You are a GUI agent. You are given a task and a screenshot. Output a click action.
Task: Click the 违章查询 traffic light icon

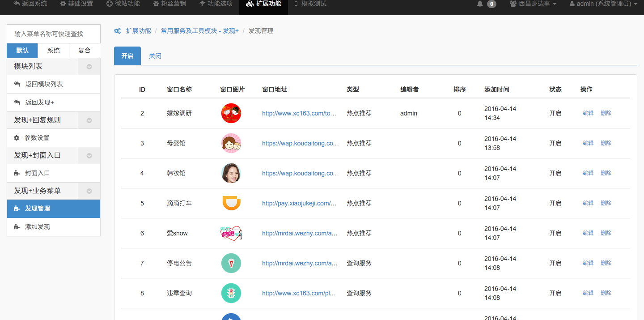tap(231, 293)
